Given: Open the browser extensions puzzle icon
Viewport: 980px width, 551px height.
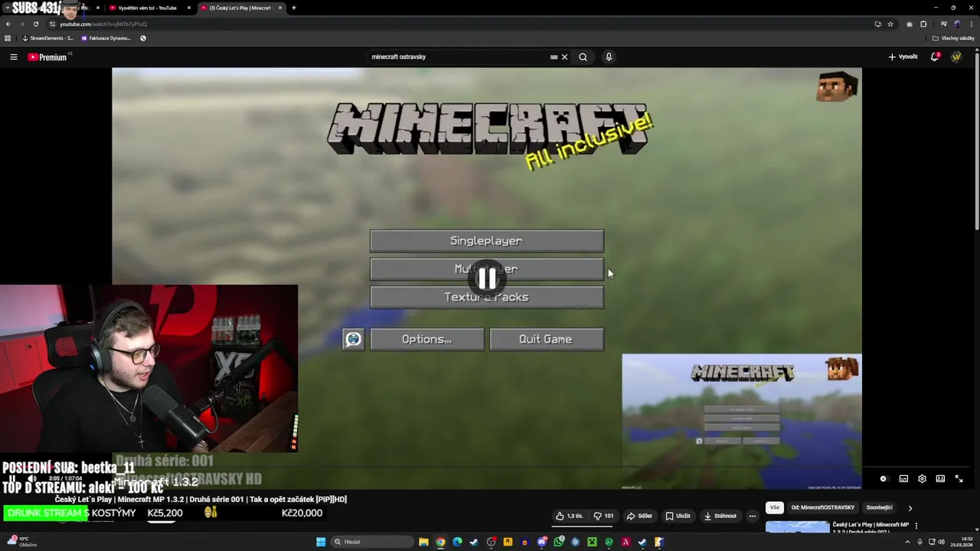Looking at the screenshot, I should point(923,24).
